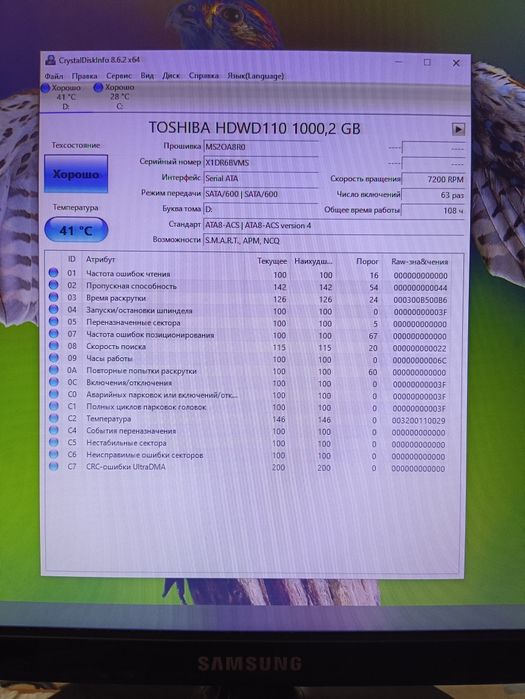This screenshot has height=699, width=525.
Task: Click the drive letter field D:
Action: pos(261,209)
